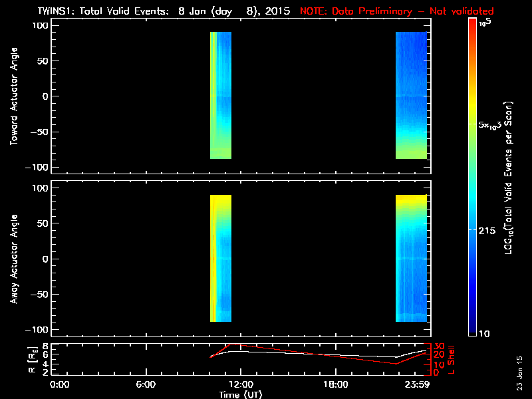Click the 'Away Actuator Angle' axis label
Screen dimensions: 532x399
point(12,259)
